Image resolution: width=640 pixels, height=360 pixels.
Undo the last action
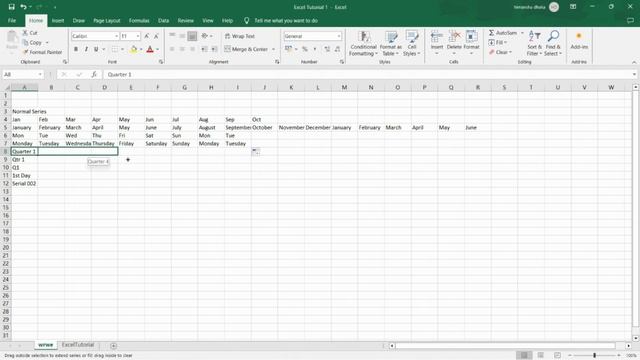click(23, 7)
